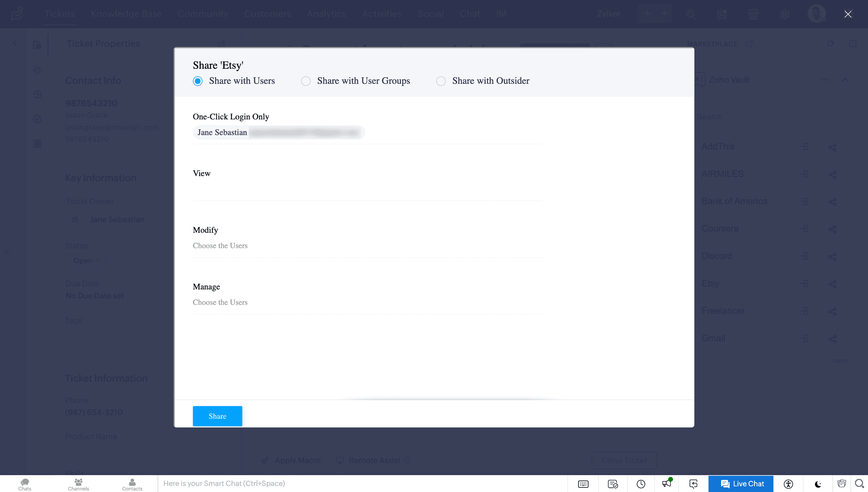
Task: Open the Chats panel icon
Action: [25, 484]
